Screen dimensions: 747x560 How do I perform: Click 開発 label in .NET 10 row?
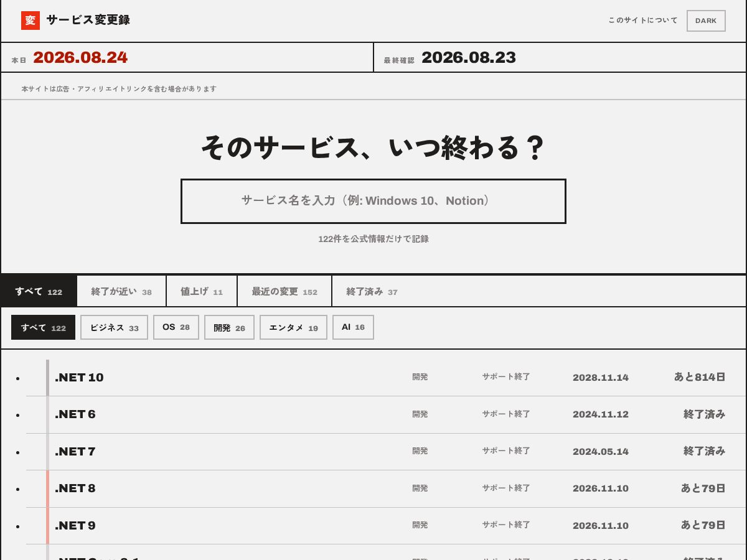point(420,377)
